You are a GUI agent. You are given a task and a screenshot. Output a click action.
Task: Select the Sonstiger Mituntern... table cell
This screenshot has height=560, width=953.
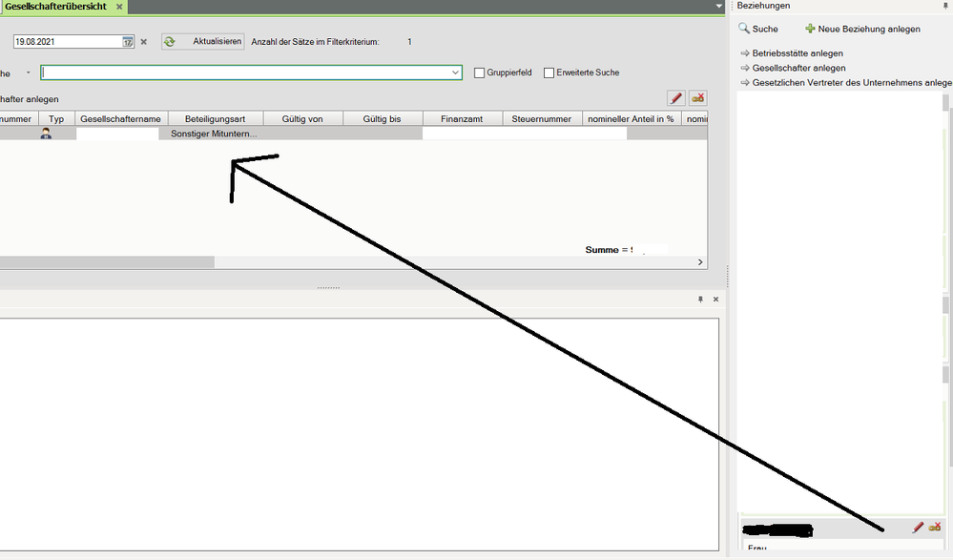(214, 134)
